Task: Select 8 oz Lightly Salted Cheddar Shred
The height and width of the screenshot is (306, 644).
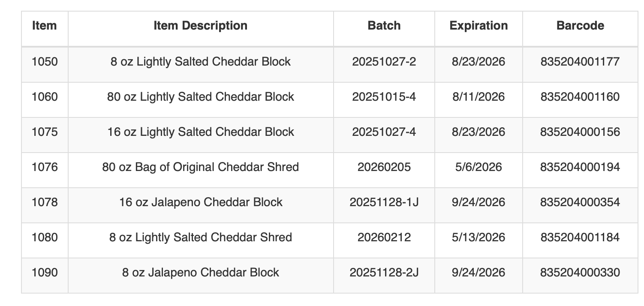Action: 200,237
